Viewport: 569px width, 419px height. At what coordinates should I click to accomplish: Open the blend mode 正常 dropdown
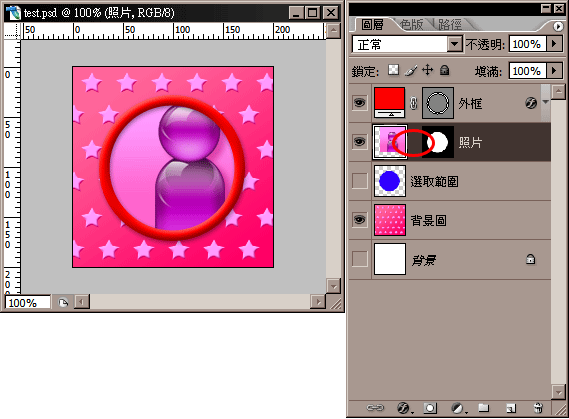click(x=455, y=44)
